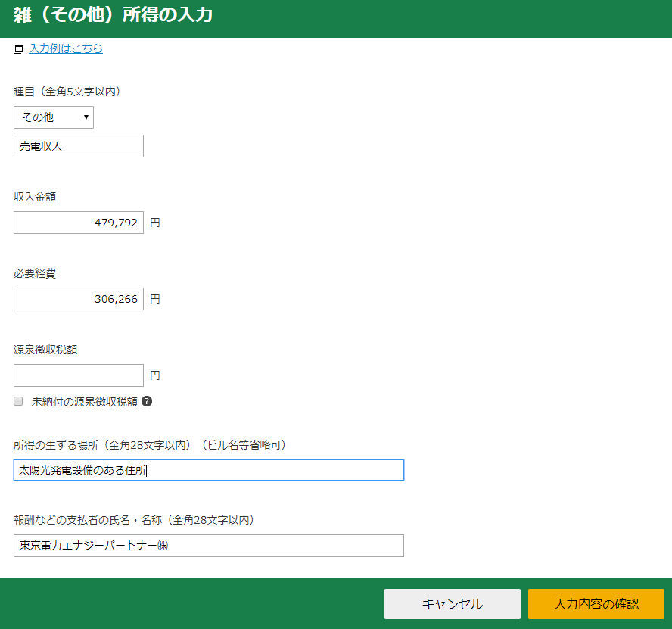This screenshot has width=672, height=629.
Task: Click the 必要経費 label text
Action: 35,273
